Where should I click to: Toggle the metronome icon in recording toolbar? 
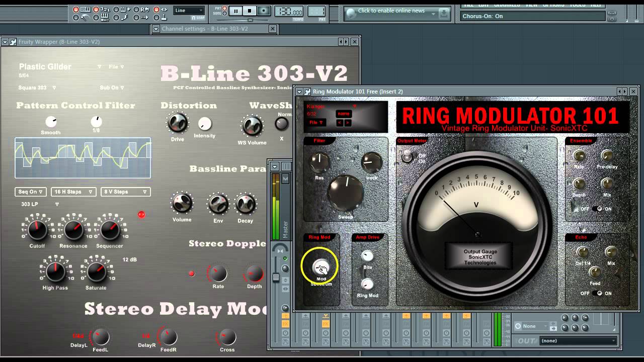(x=85, y=18)
